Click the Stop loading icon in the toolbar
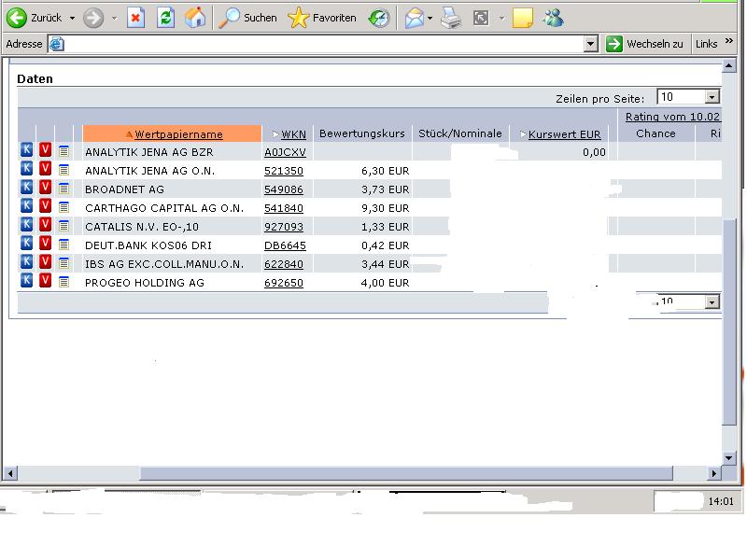Screen dimensions: 747x560 pos(136,18)
